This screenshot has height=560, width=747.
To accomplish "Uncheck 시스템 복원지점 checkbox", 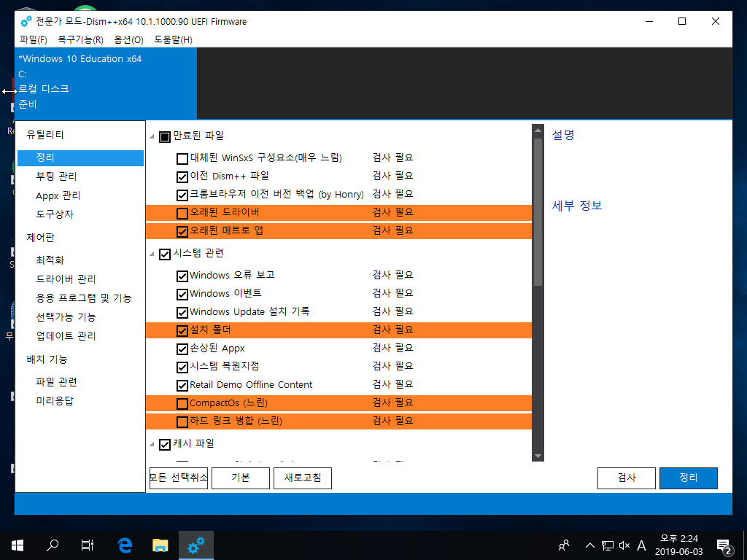I will tap(182, 367).
